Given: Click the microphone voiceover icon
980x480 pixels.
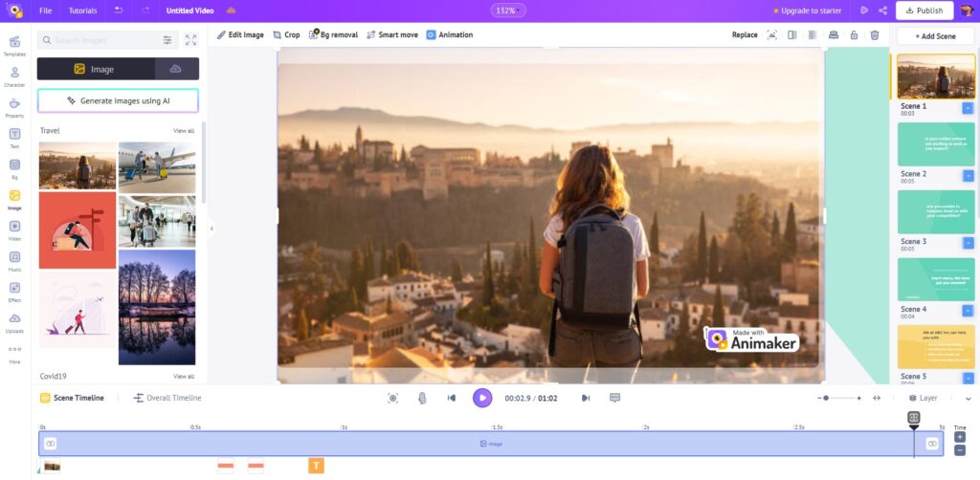Looking at the screenshot, I should click(x=422, y=398).
